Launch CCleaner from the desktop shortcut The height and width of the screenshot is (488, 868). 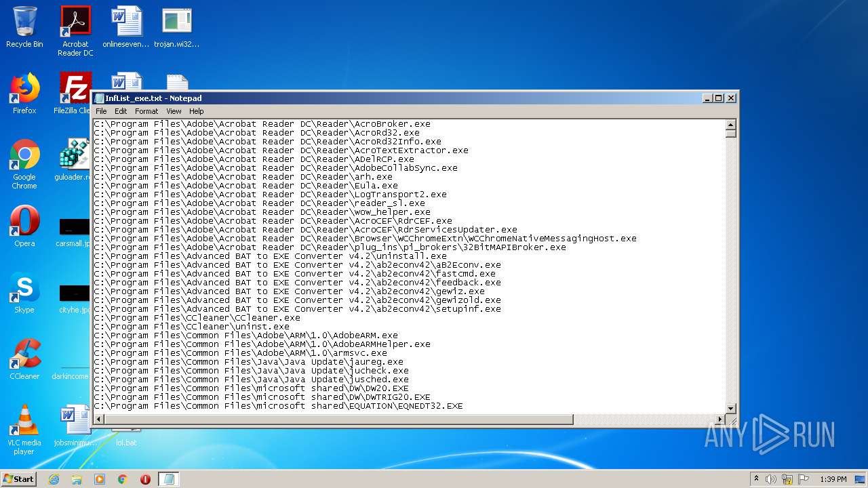click(24, 359)
